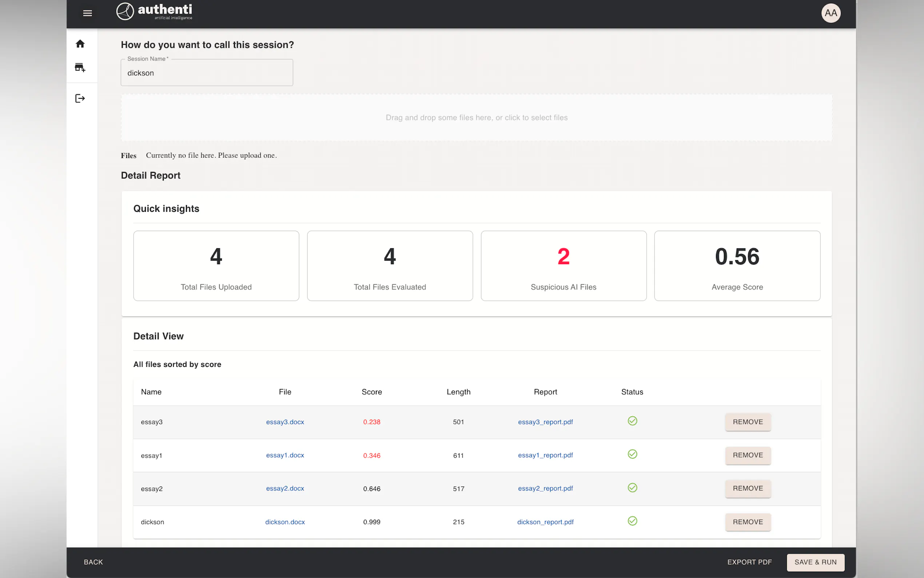Click the name cell essay2
This screenshot has width=924, height=578.
[152, 488]
